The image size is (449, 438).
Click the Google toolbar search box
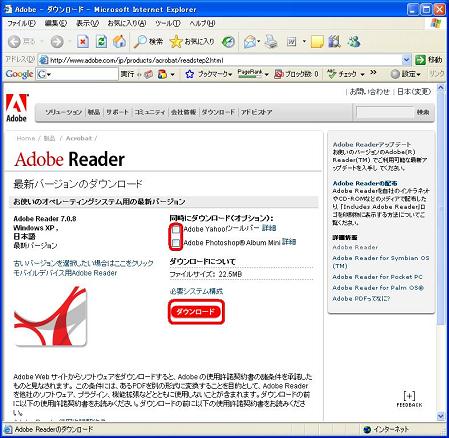(77, 74)
